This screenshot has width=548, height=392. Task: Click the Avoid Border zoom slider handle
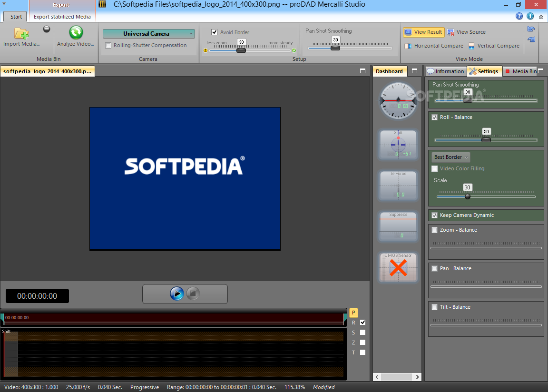tap(241, 50)
